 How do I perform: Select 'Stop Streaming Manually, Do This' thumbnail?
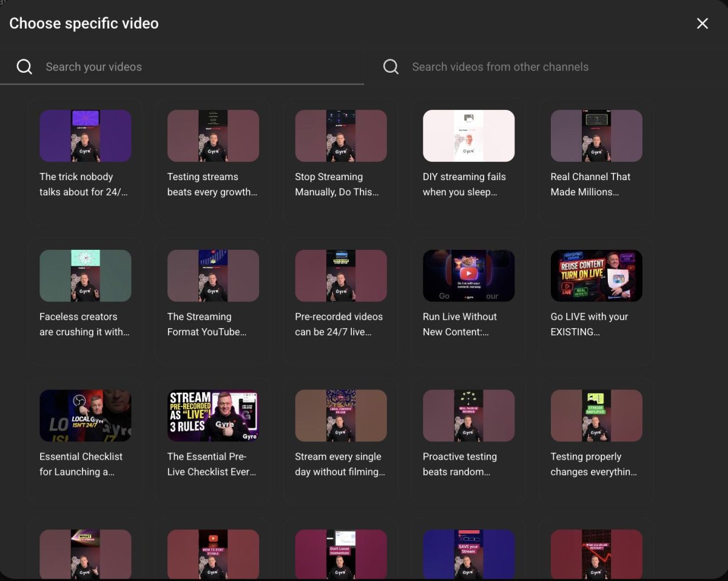pyautogui.click(x=341, y=136)
